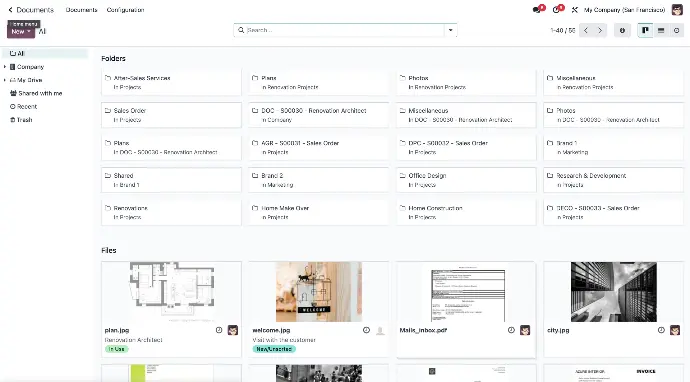Switch to the kanban view
The width and height of the screenshot is (690, 382).
646,30
